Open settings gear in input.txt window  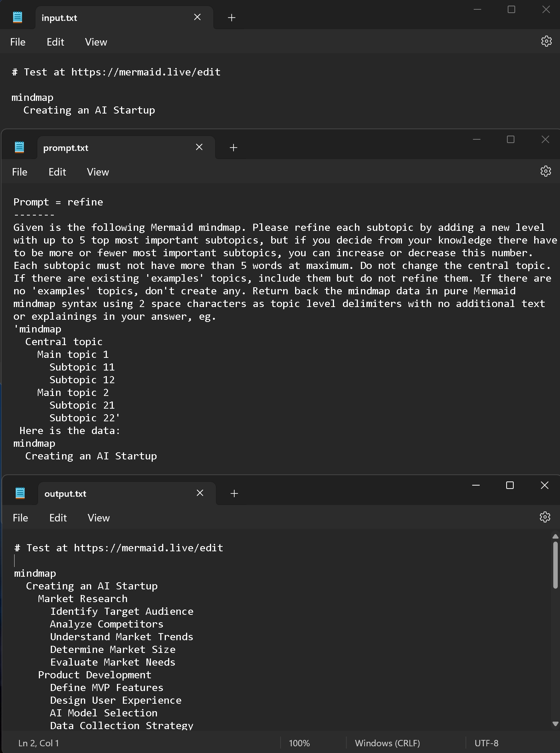pyautogui.click(x=546, y=41)
